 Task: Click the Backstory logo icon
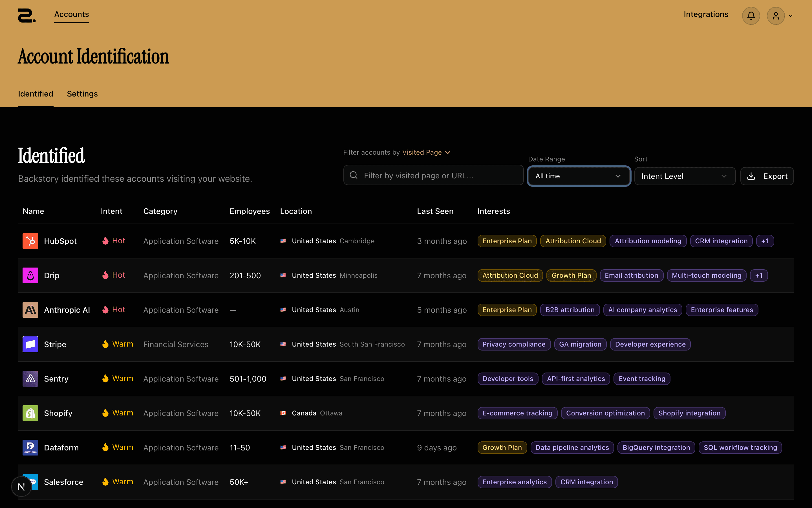27,16
